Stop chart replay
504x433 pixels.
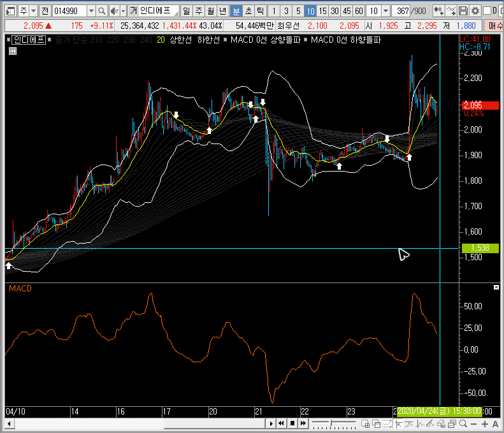coord(292,423)
